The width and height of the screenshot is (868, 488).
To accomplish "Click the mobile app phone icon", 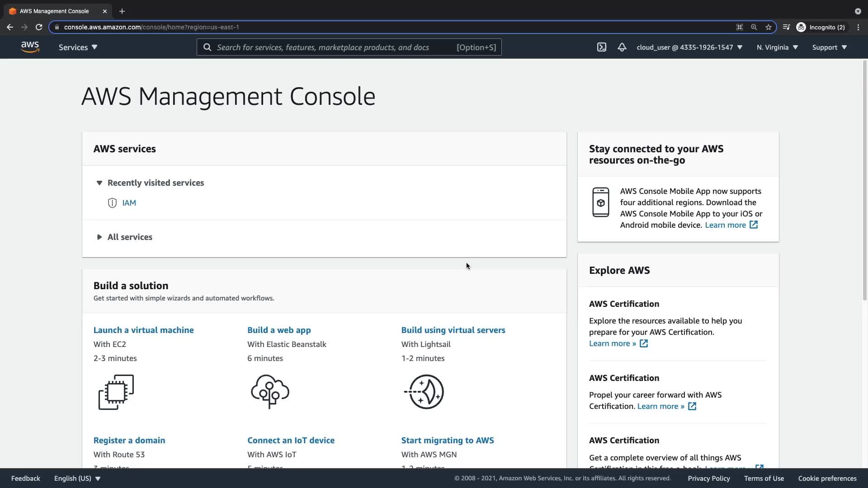I will pyautogui.click(x=600, y=202).
